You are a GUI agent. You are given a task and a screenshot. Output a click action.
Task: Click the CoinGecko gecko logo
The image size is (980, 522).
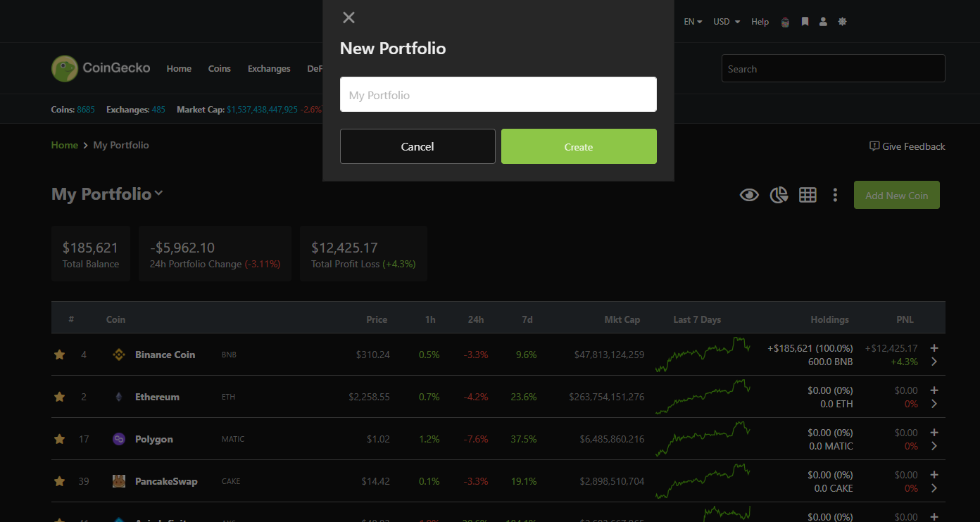[65, 68]
